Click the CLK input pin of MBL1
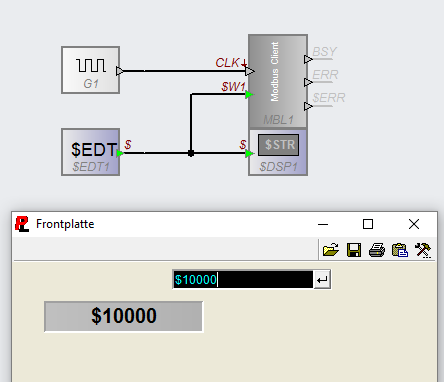Image resolution: width=444 pixels, height=382 pixels. click(250, 71)
